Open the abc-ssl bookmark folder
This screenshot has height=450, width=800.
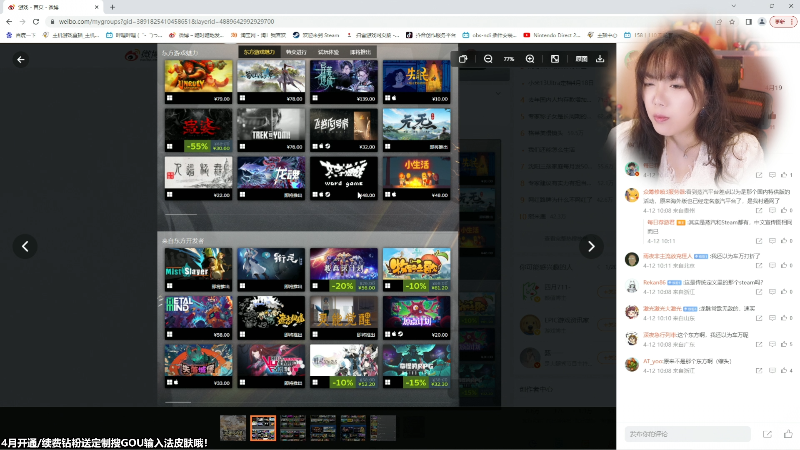[x=489, y=35]
